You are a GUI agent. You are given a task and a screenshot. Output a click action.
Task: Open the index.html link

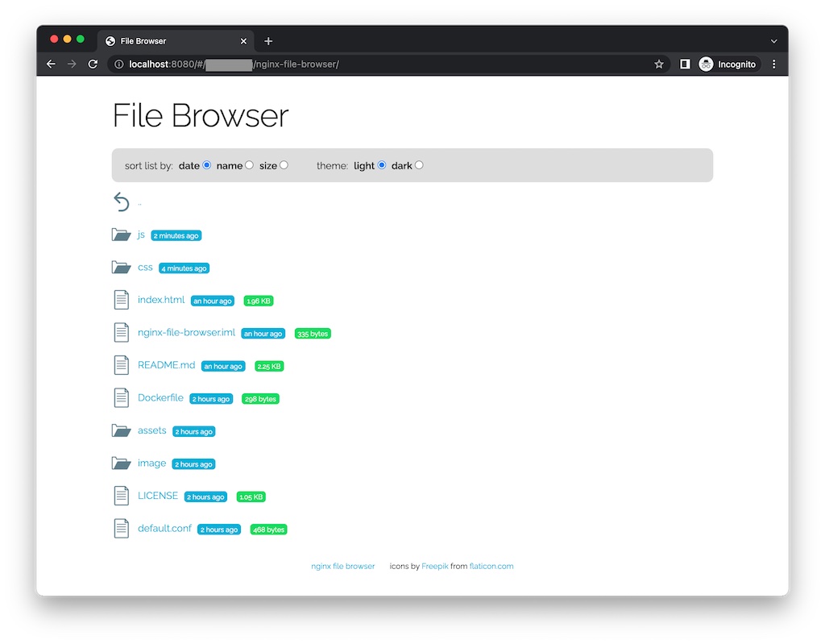pos(161,300)
